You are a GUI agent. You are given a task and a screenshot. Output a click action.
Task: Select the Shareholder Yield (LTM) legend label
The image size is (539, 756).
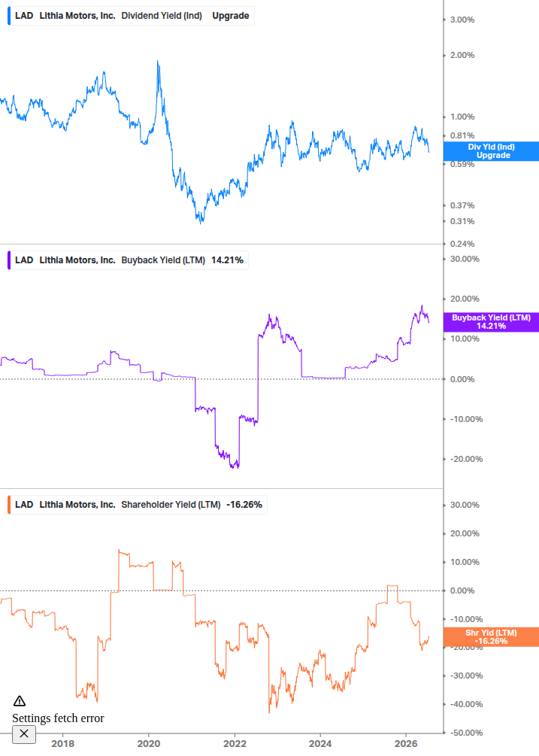click(x=171, y=505)
